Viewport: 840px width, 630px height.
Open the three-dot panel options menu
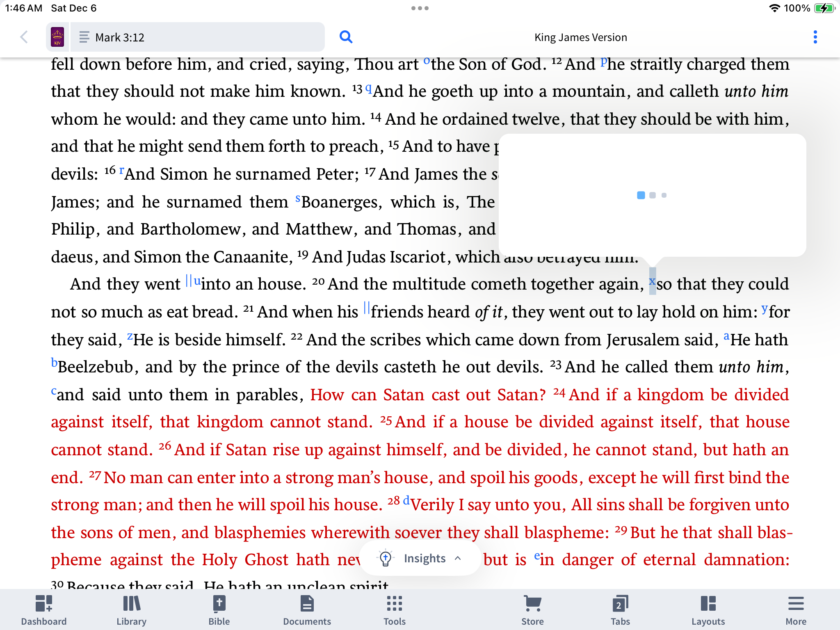point(815,37)
